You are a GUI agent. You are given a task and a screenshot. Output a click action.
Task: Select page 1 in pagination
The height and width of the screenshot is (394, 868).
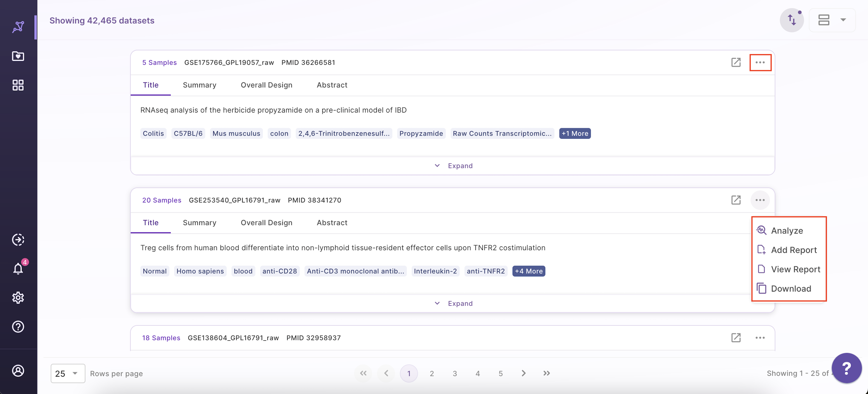pyautogui.click(x=409, y=373)
